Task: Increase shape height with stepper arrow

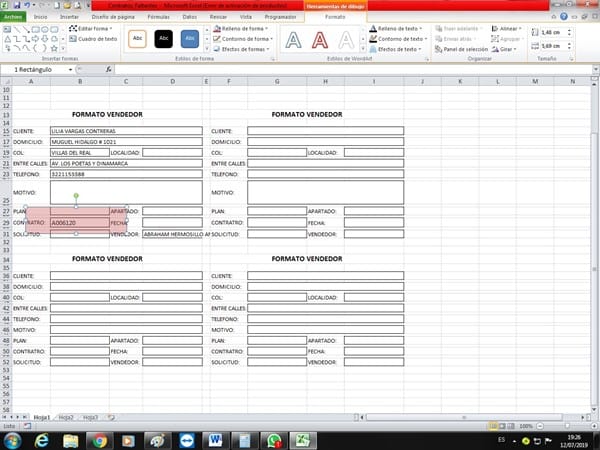Action: [569, 31]
